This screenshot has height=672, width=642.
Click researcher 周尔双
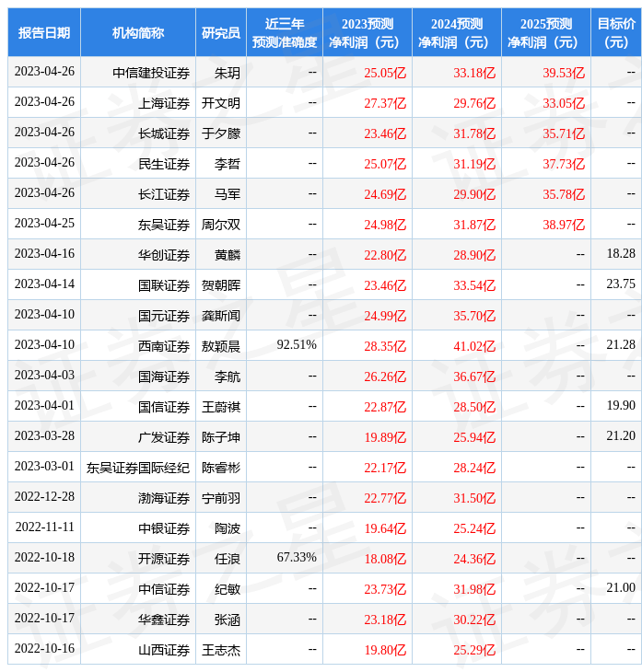pyautogui.click(x=221, y=225)
